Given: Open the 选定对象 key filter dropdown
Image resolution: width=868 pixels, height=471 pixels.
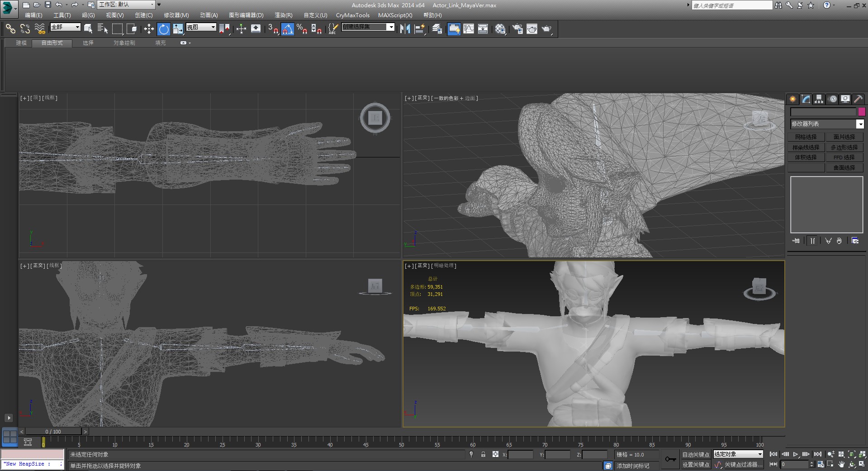Looking at the screenshot, I should point(738,454).
